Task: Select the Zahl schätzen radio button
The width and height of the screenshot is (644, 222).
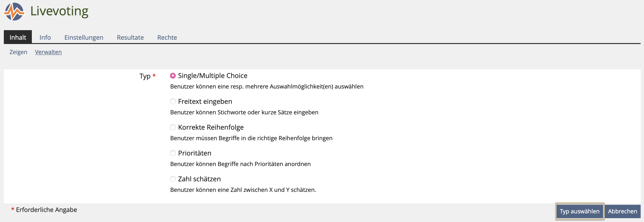Action: pyautogui.click(x=173, y=179)
